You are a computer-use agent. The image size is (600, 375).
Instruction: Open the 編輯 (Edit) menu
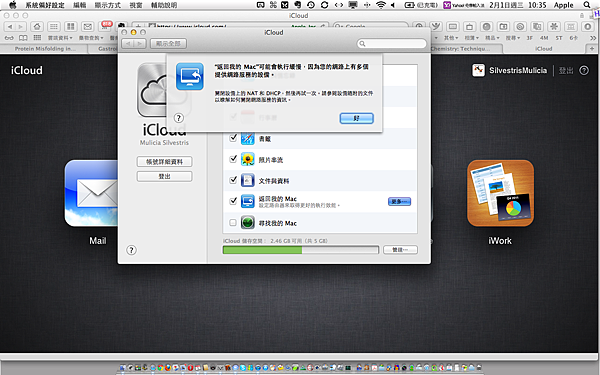click(x=80, y=5)
